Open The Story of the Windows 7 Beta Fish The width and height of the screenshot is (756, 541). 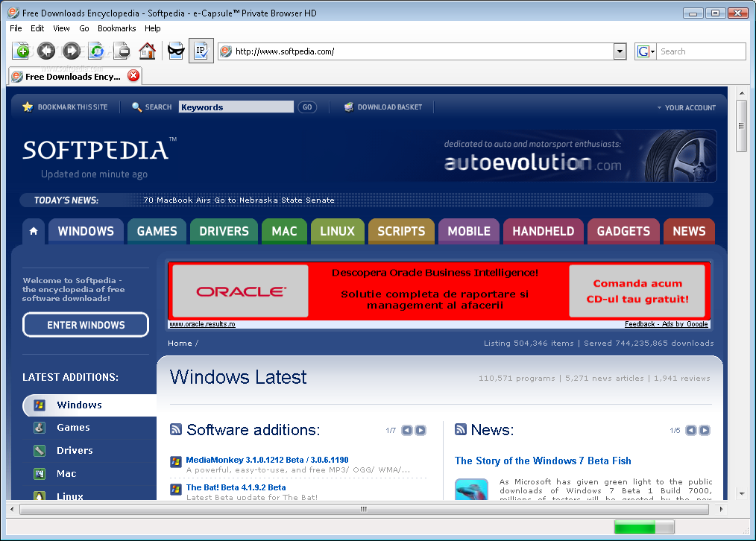[x=543, y=461]
